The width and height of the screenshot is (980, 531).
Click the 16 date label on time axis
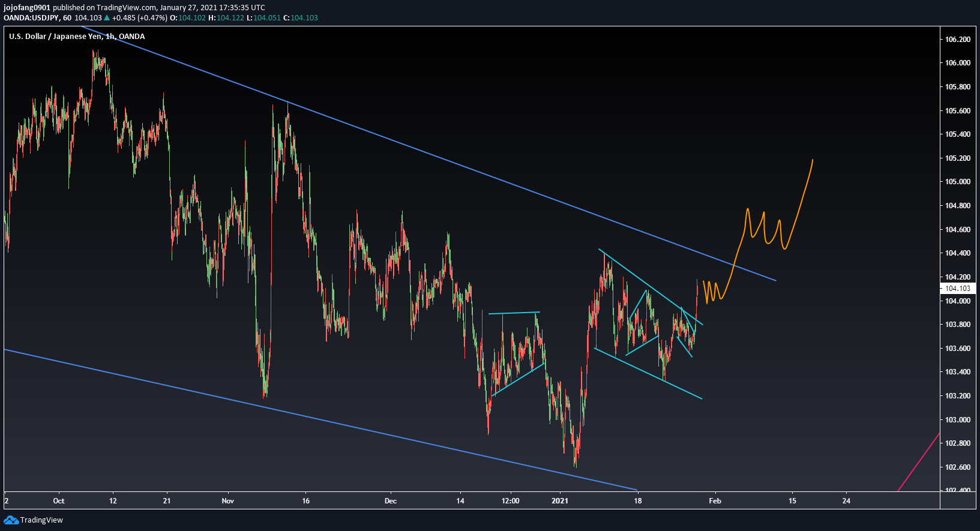pyautogui.click(x=305, y=501)
